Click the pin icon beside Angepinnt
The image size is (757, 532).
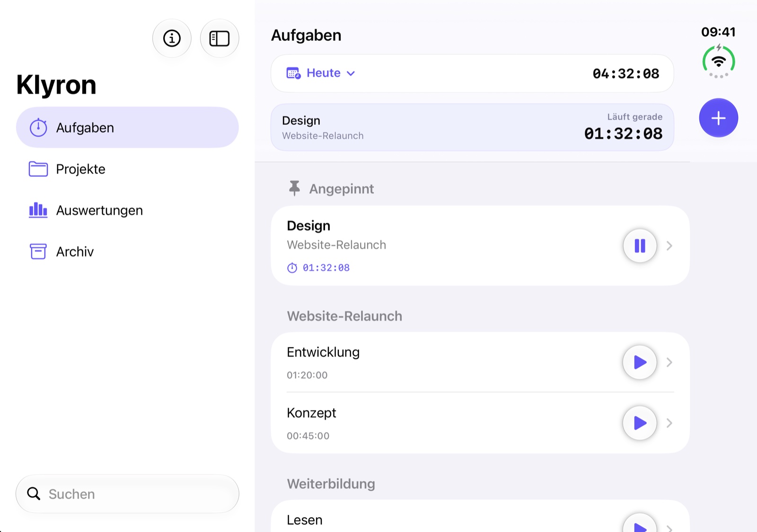click(x=294, y=188)
